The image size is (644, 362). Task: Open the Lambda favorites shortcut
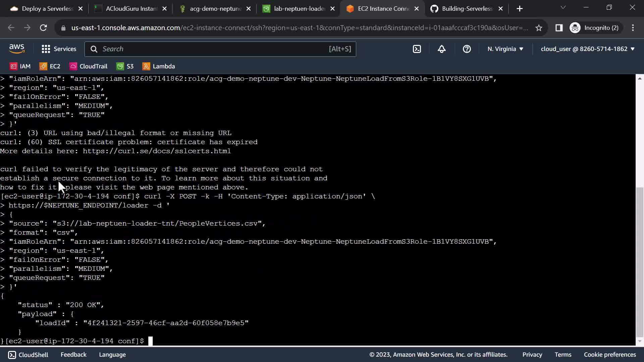click(x=159, y=66)
